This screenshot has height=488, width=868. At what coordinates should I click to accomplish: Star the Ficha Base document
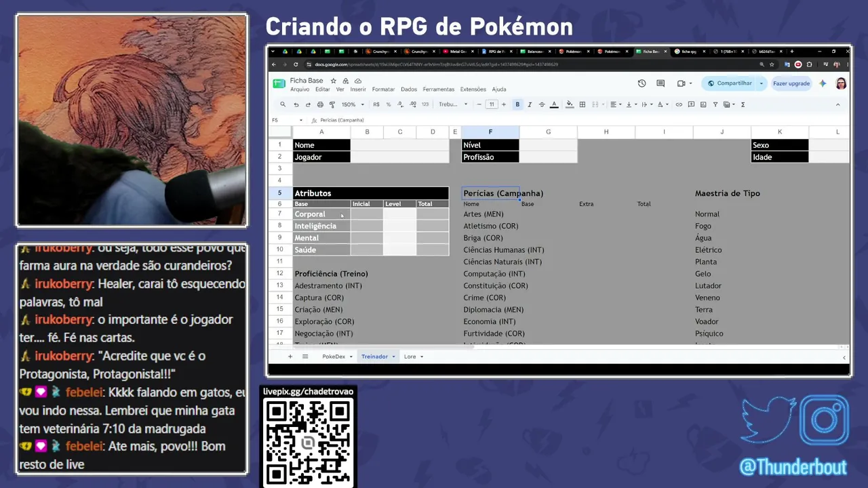tap(333, 81)
